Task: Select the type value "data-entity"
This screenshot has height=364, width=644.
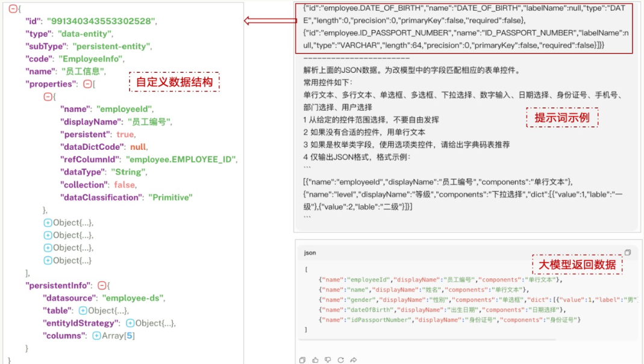Action: coord(84,34)
